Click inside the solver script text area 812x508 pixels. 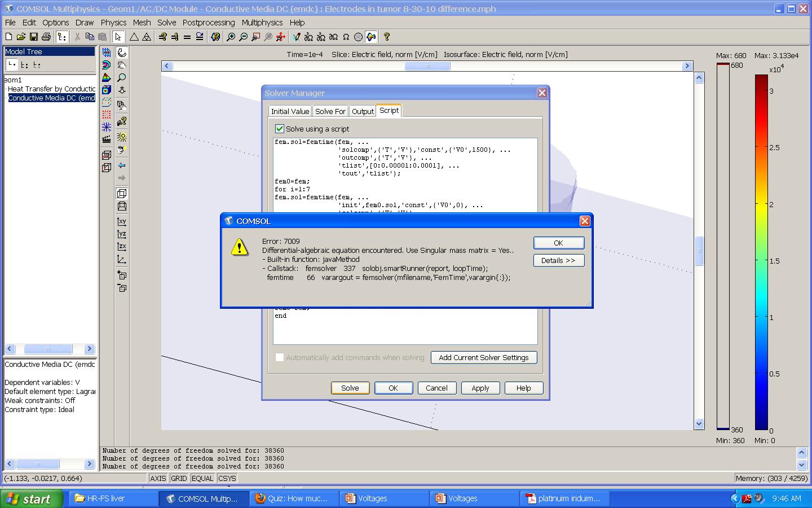click(405, 240)
